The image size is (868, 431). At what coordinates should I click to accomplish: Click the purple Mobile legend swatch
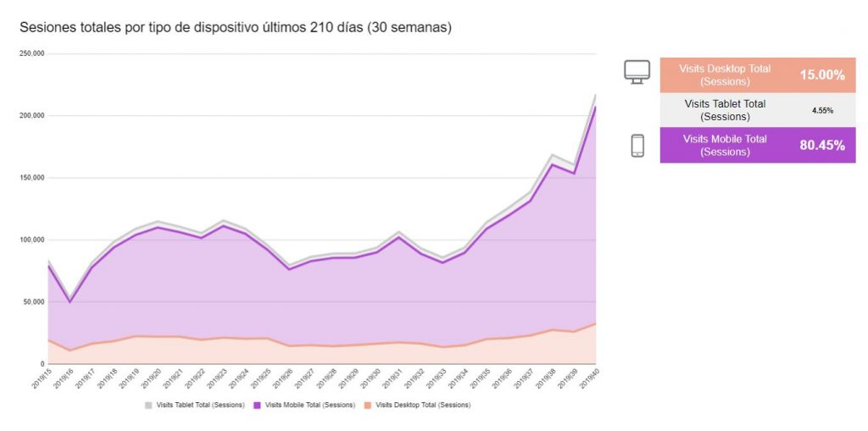tap(257, 405)
